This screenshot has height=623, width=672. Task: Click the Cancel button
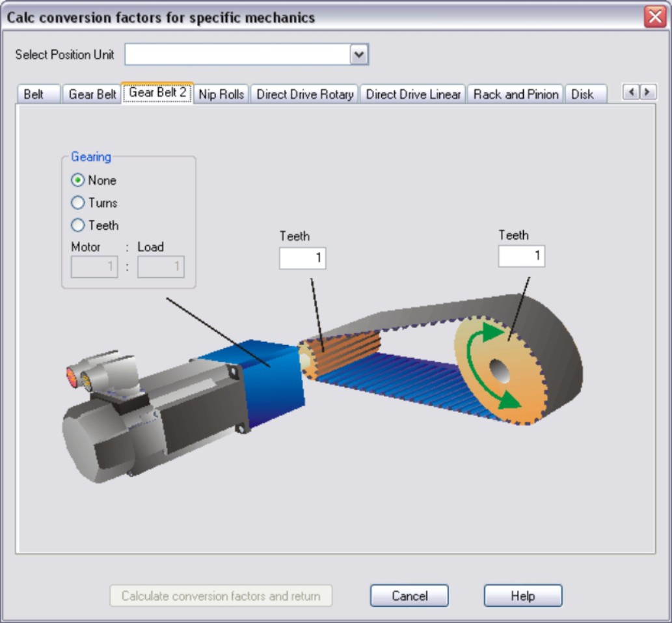(409, 596)
